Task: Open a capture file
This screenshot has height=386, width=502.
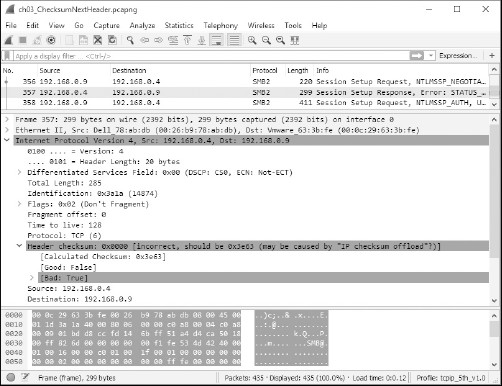Action: click(x=69, y=40)
